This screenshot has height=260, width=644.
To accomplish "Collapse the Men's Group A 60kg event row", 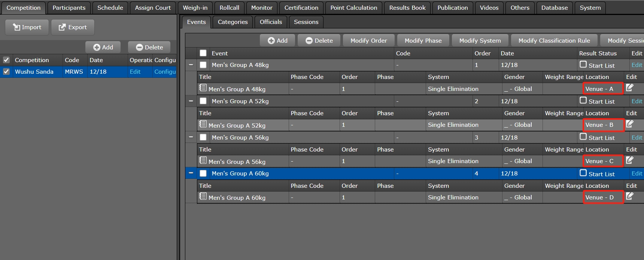I will click(x=191, y=173).
